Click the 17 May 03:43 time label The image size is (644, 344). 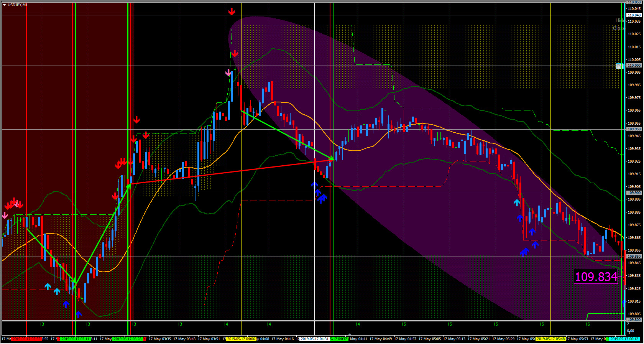[184, 339]
